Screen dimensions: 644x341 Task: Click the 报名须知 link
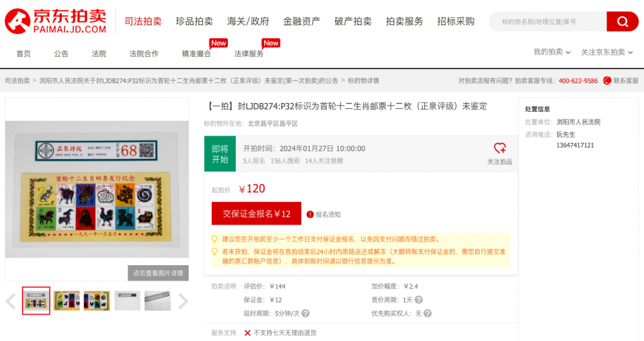(x=328, y=214)
